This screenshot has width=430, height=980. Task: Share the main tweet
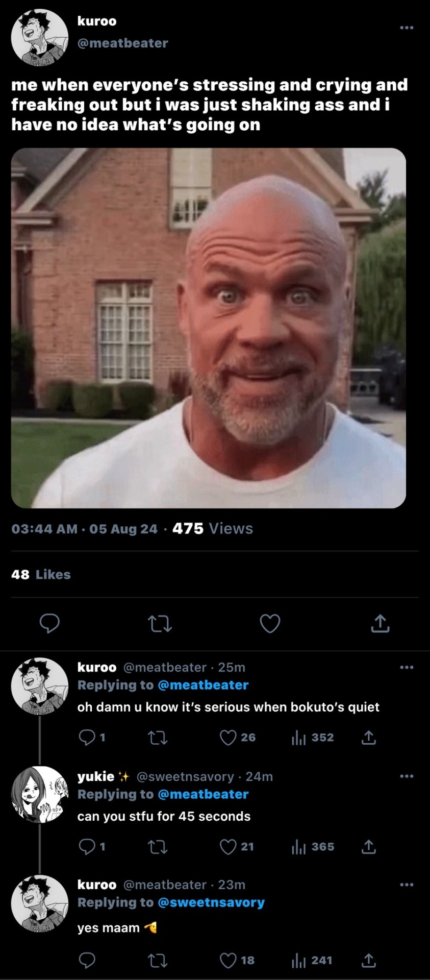(380, 623)
